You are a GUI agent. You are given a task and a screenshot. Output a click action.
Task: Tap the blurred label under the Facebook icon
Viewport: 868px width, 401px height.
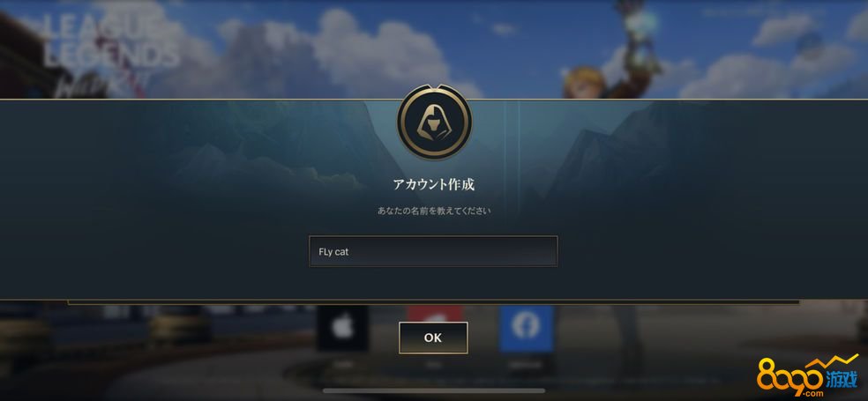point(526,366)
